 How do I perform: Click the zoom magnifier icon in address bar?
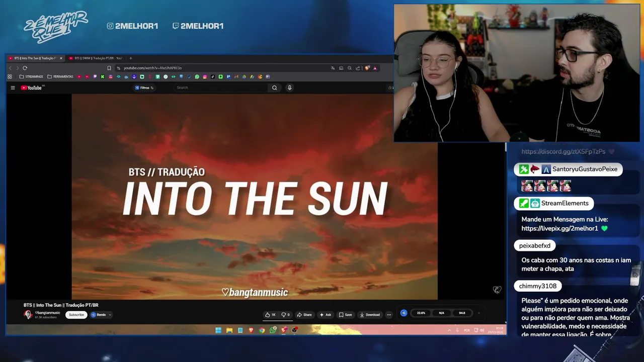point(349,68)
